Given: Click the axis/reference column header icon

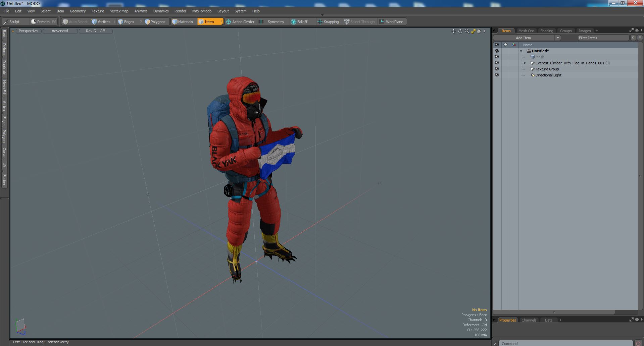Looking at the screenshot, I should 514,45.
